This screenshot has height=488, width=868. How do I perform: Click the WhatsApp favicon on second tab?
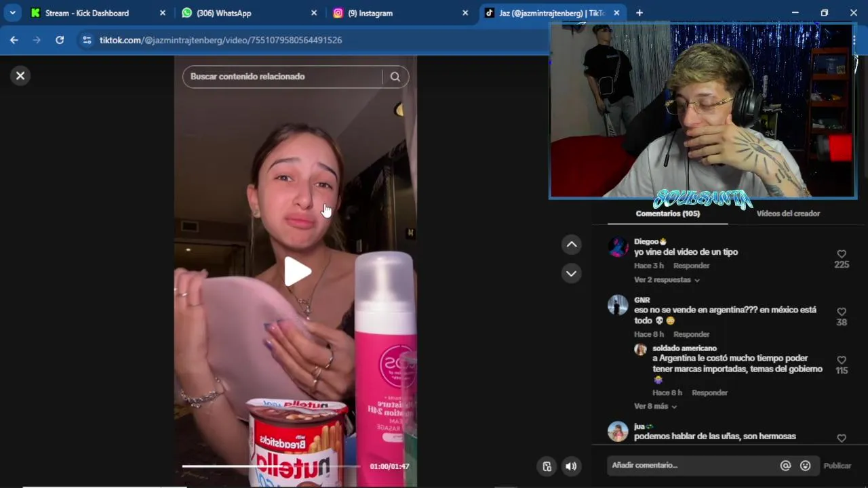pyautogui.click(x=187, y=13)
